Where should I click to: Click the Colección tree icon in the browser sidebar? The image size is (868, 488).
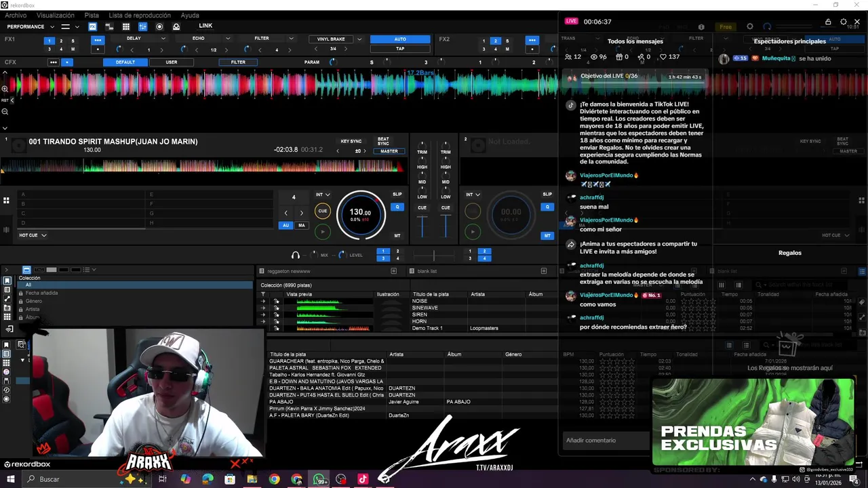pos(7,281)
